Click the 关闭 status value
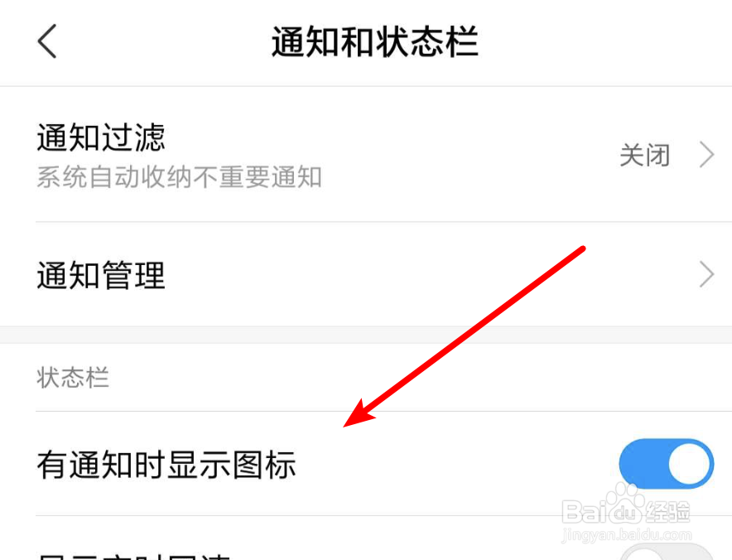The width and height of the screenshot is (732, 560). (x=645, y=155)
